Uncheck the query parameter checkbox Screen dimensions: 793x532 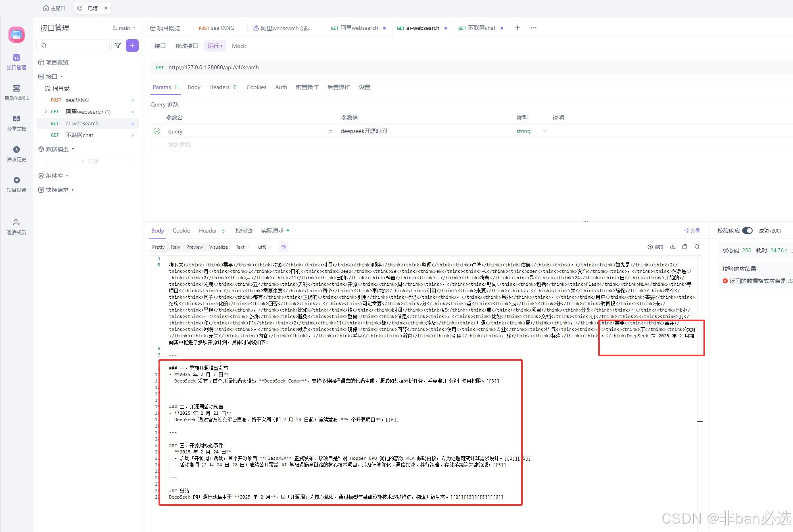pyautogui.click(x=157, y=131)
